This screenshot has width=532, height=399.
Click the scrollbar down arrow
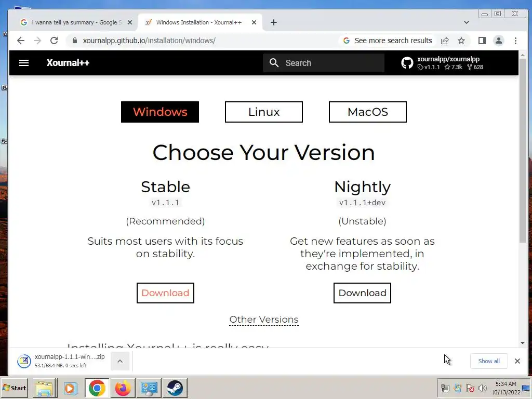(523, 343)
